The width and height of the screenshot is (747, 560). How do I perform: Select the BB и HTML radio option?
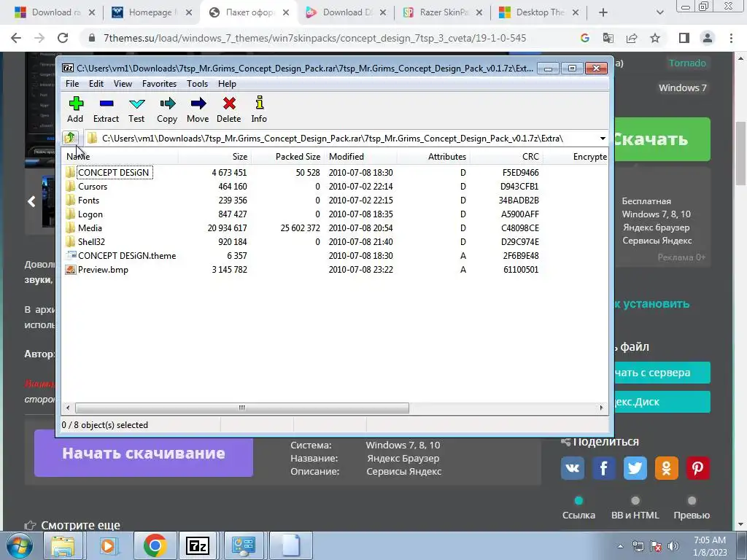click(635, 500)
